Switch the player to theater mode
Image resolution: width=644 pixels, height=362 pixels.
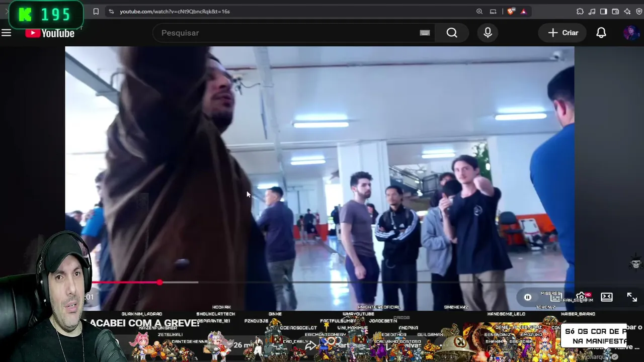coord(607,297)
